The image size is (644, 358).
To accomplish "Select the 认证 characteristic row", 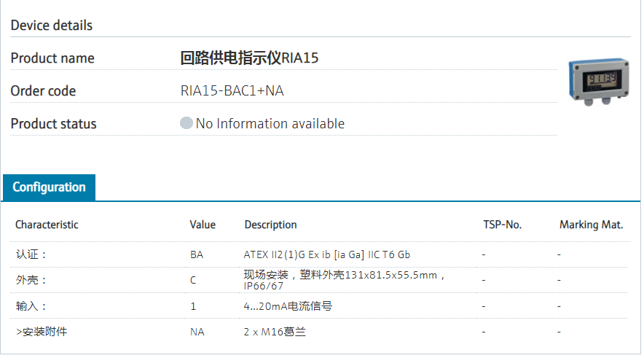I will [31, 254].
